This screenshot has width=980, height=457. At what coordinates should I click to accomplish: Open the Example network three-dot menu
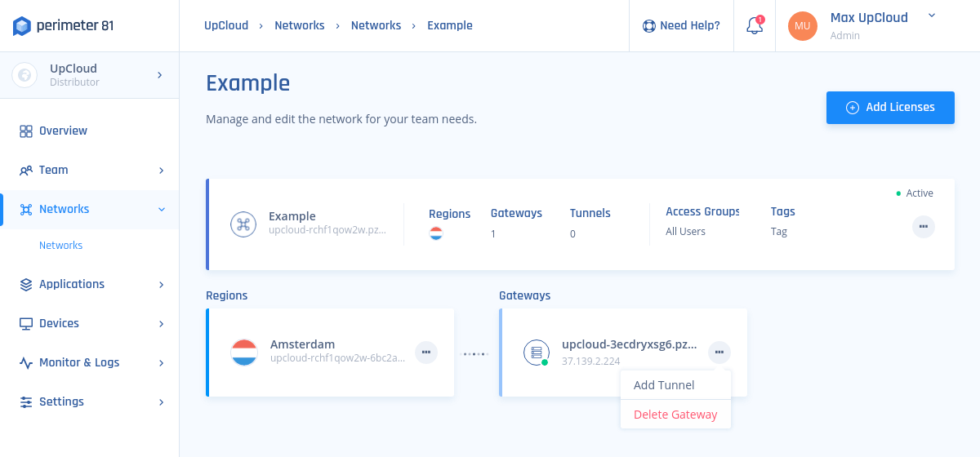pos(923,227)
